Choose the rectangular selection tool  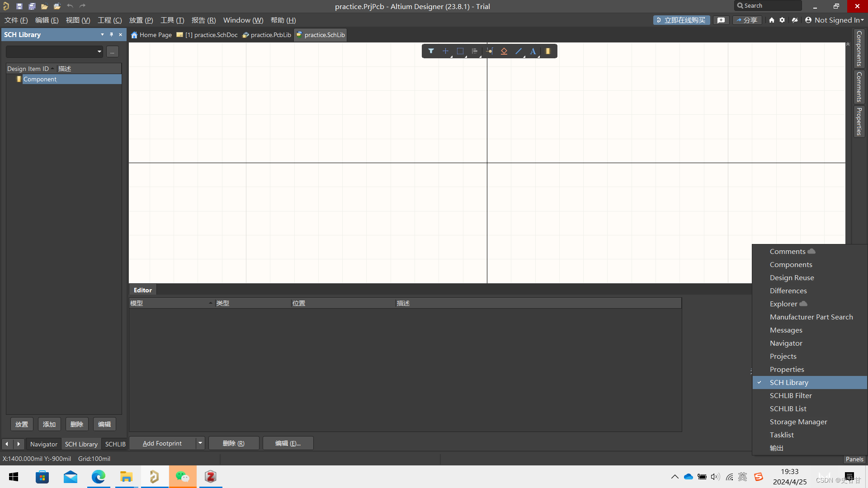pos(460,51)
